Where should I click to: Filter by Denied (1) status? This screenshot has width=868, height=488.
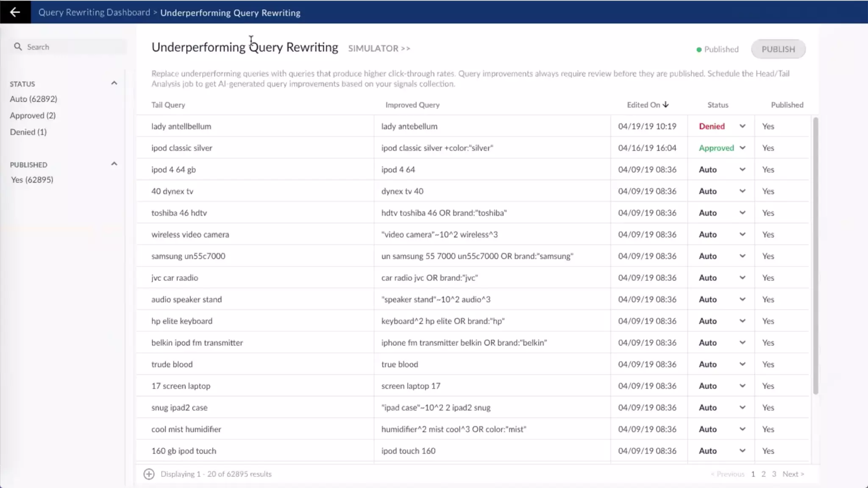click(x=28, y=132)
